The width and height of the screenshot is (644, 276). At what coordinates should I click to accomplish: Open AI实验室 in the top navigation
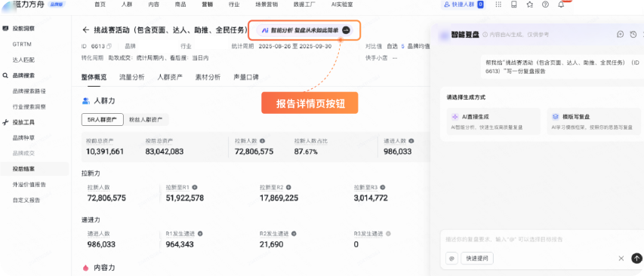tap(342, 5)
